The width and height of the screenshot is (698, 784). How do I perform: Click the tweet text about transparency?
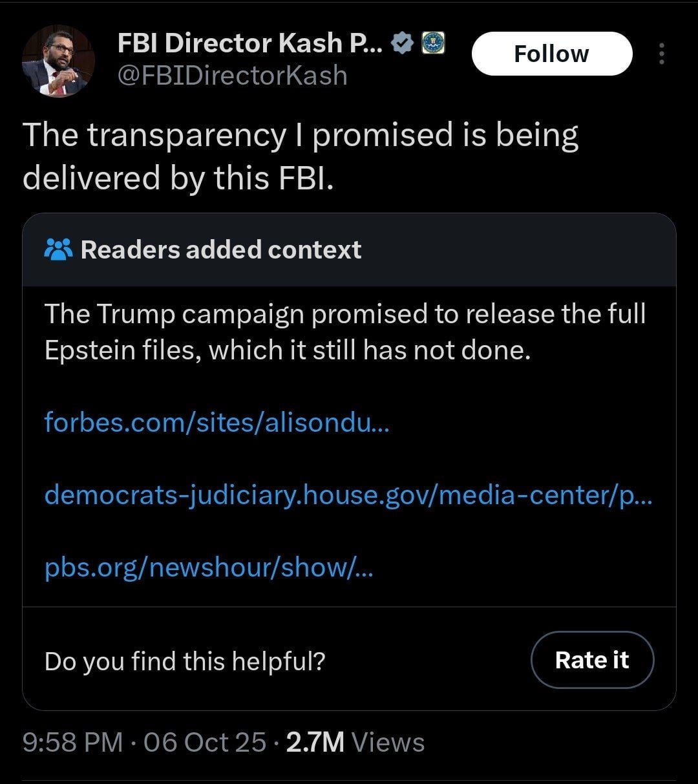(300, 156)
